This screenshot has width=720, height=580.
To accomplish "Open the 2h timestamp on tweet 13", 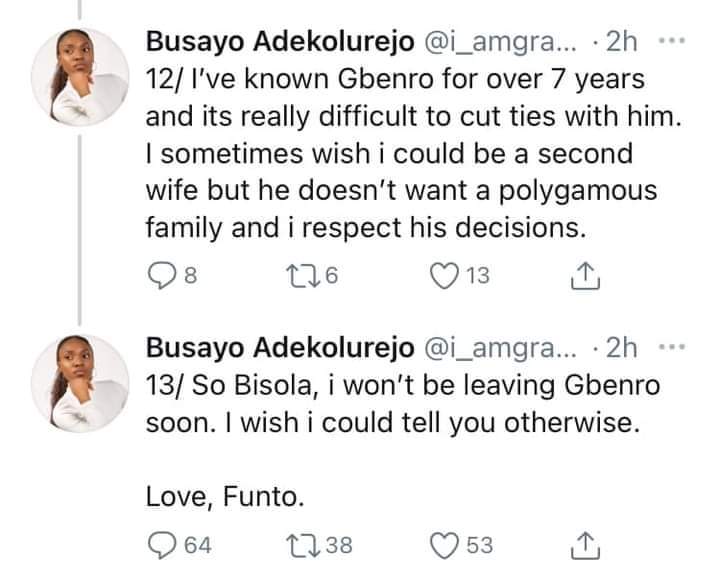I will tap(621, 346).
